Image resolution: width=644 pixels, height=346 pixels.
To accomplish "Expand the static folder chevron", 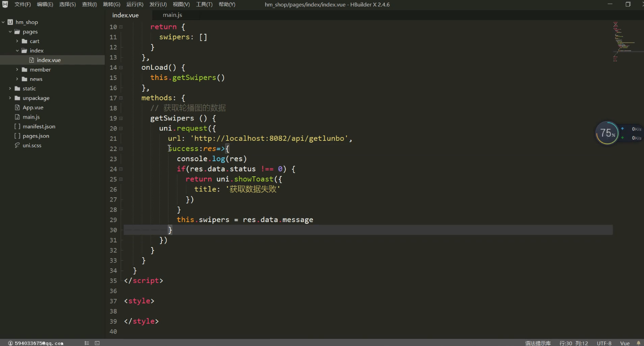I will tap(10, 88).
